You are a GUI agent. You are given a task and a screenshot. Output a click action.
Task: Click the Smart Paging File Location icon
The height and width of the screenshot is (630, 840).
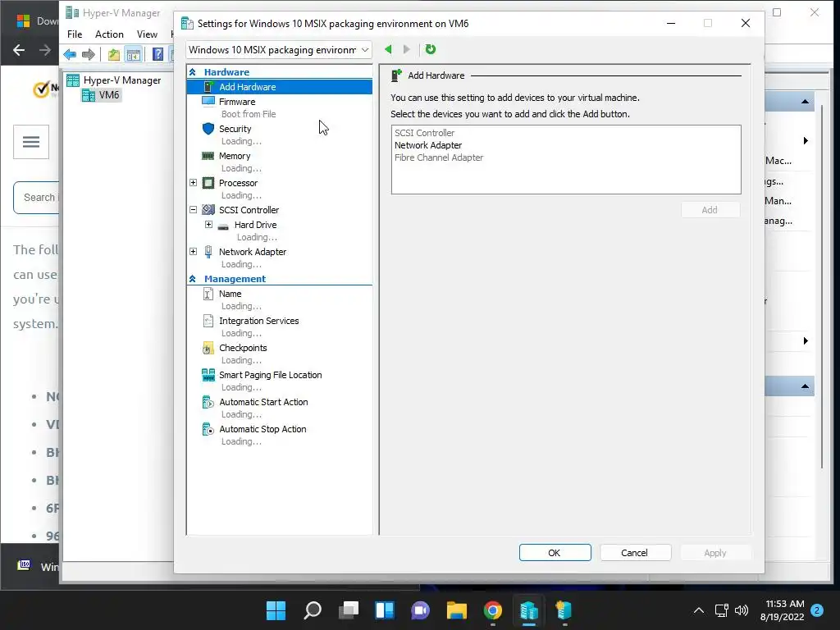pyautogui.click(x=208, y=375)
